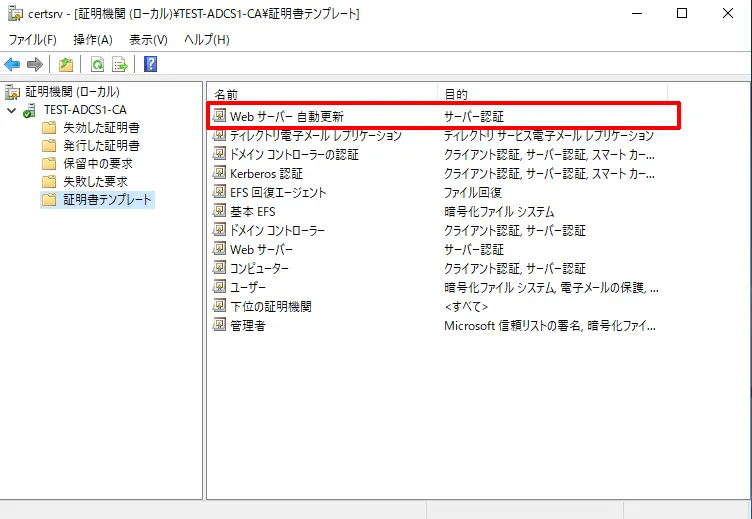
Task: Click the ファイル回復 purpose cell
Action: point(473,192)
